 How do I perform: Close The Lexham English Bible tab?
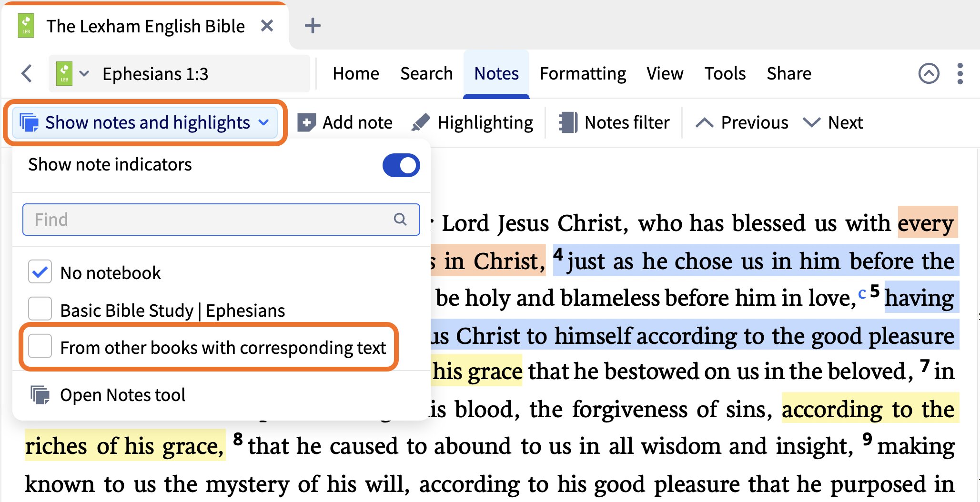[x=267, y=26]
